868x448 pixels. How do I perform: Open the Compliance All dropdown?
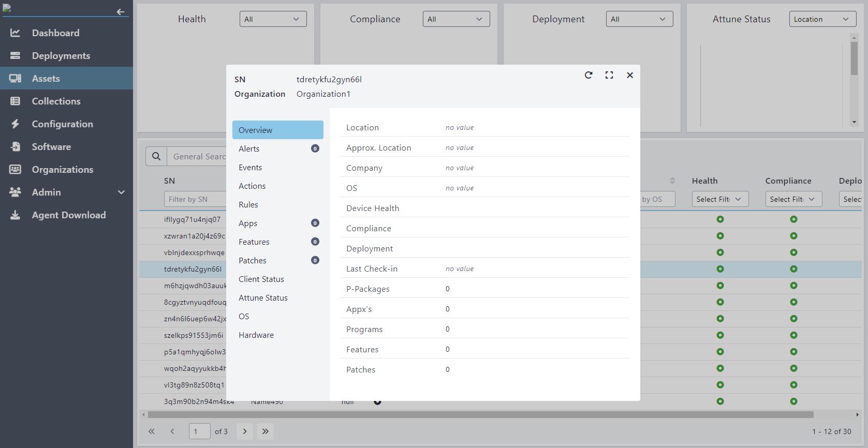tap(457, 19)
